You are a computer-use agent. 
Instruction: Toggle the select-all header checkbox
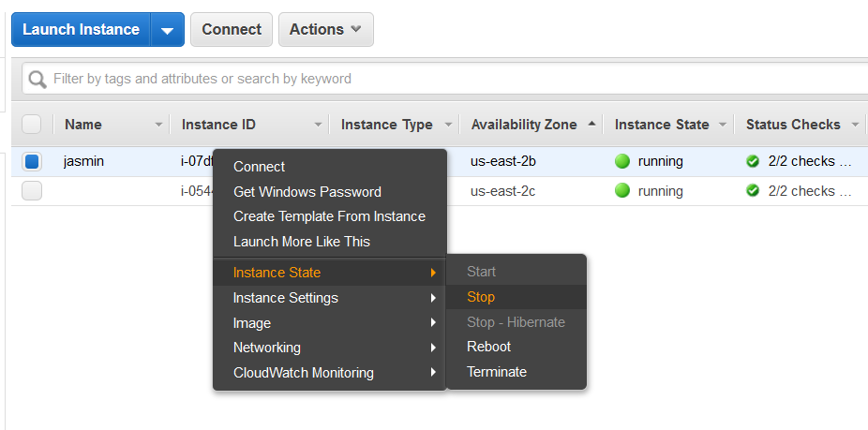[x=32, y=125]
